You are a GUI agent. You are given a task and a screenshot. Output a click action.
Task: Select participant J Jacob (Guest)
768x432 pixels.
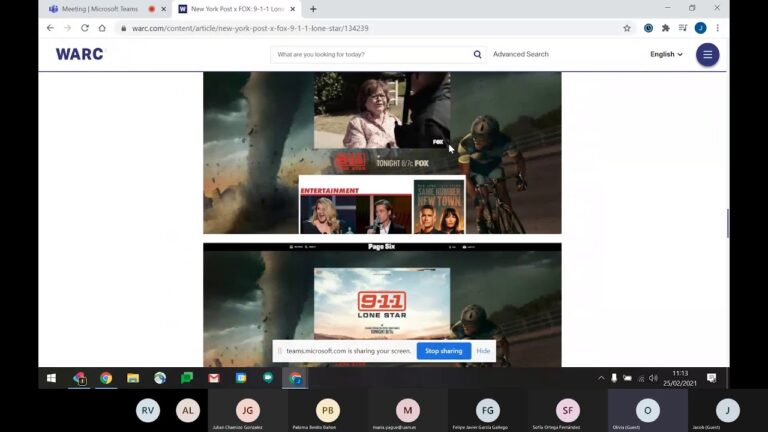(728, 410)
